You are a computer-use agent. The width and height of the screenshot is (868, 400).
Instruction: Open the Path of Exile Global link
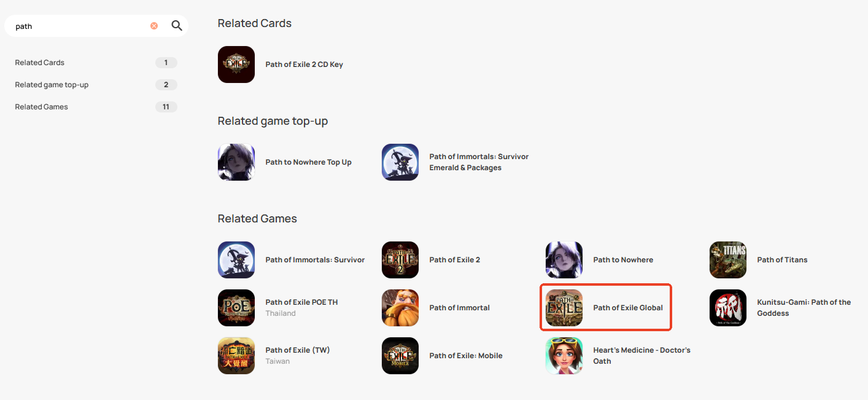pos(628,308)
